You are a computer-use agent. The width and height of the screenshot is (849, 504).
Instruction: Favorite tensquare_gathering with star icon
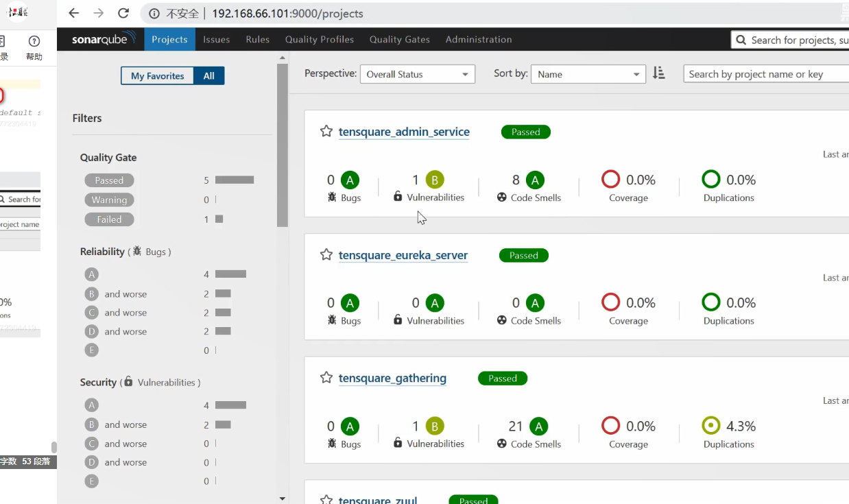pyautogui.click(x=326, y=378)
